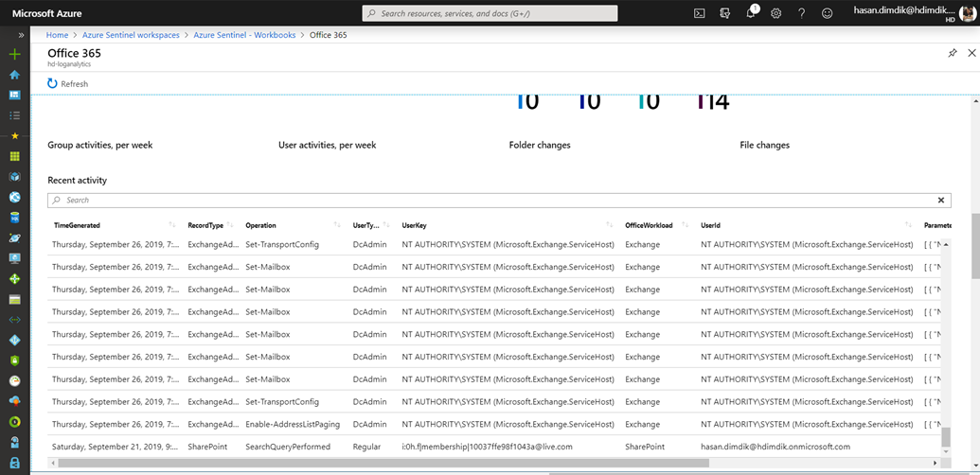Open All resources green grid icon
The width and height of the screenshot is (980, 475).
pyautogui.click(x=15, y=156)
